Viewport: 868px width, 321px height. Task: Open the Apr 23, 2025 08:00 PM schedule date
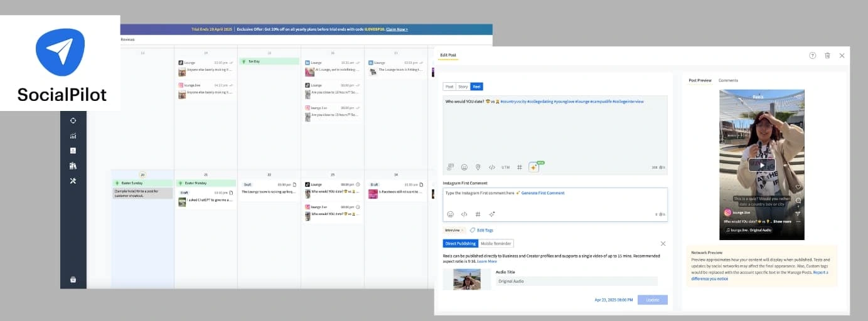tap(614, 300)
